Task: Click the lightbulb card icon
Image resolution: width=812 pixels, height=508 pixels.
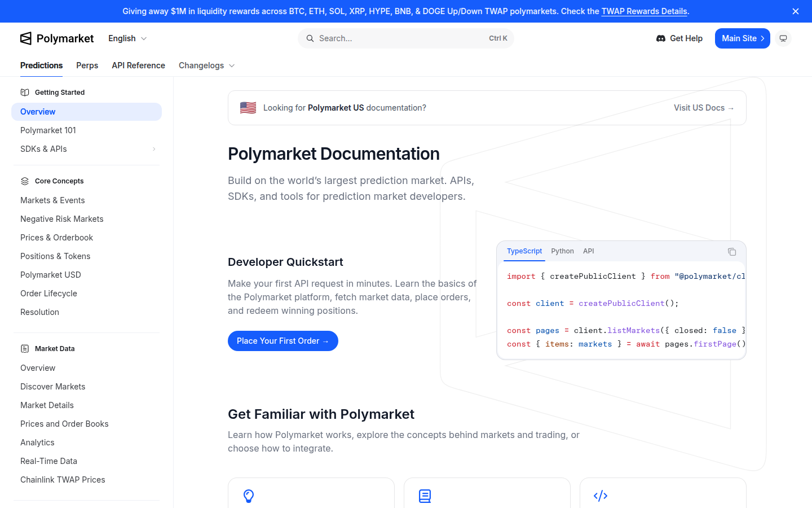Action: 249,496
